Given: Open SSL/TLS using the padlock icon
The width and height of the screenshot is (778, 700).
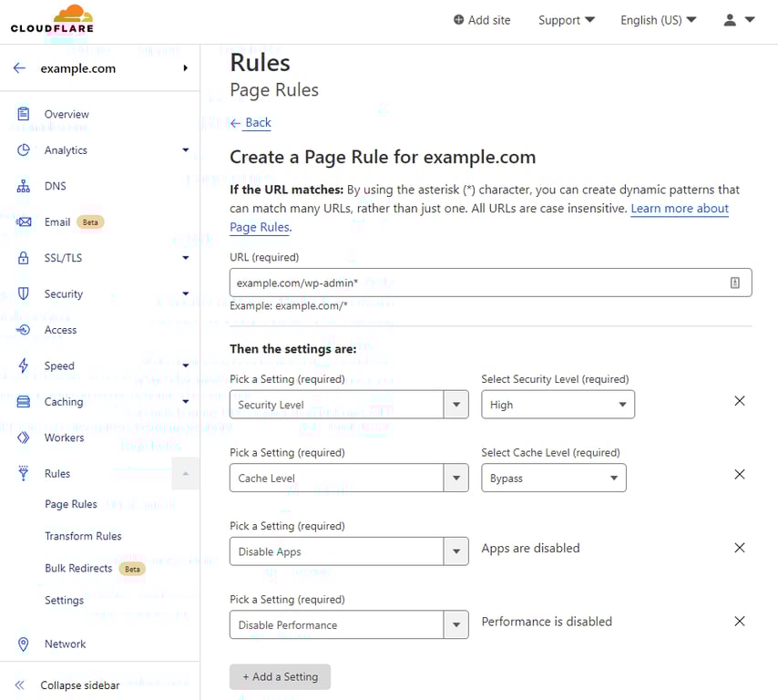Looking at the screenshot, I should tap(25, 258).
